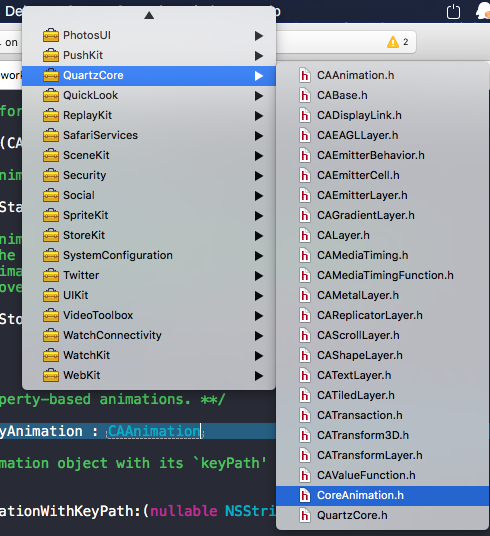The height and width of the screenshot is (536, 490).
Task: Click the CABase.h header file icon
Action: pos(305,95)
